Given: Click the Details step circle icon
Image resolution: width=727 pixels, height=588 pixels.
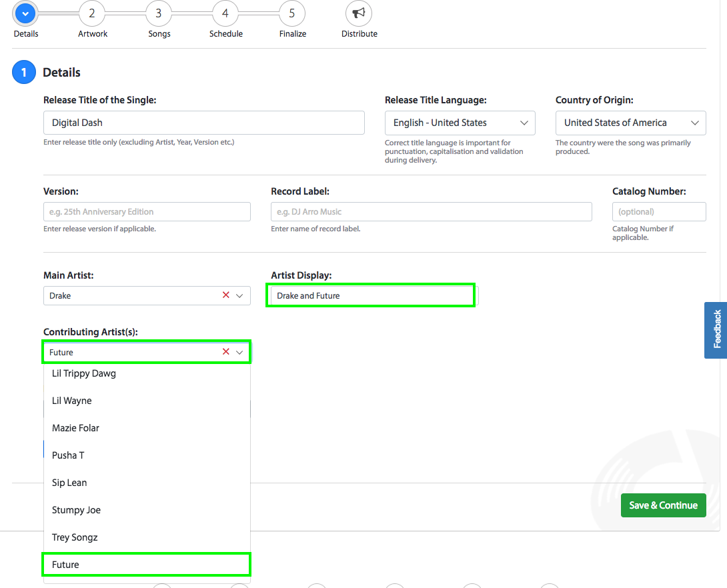Looking at the screenshot, I should tap(25, 13).
